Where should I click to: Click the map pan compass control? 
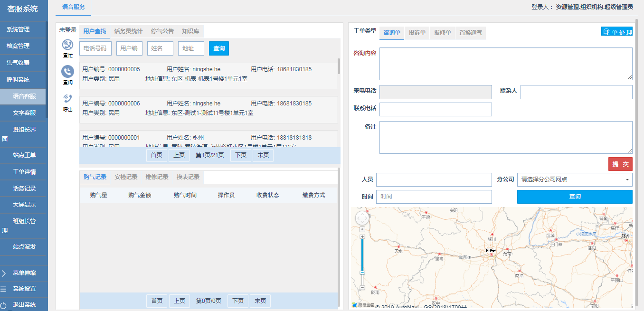[362, 218]
